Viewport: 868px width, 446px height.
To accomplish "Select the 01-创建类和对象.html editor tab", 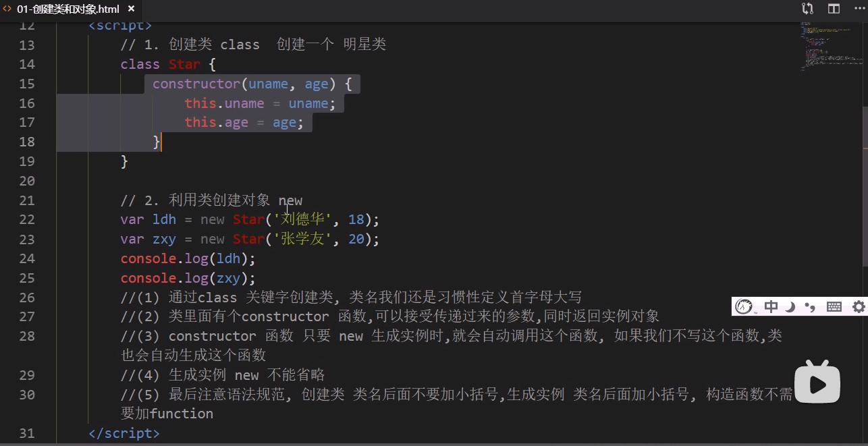I will 69,9.
